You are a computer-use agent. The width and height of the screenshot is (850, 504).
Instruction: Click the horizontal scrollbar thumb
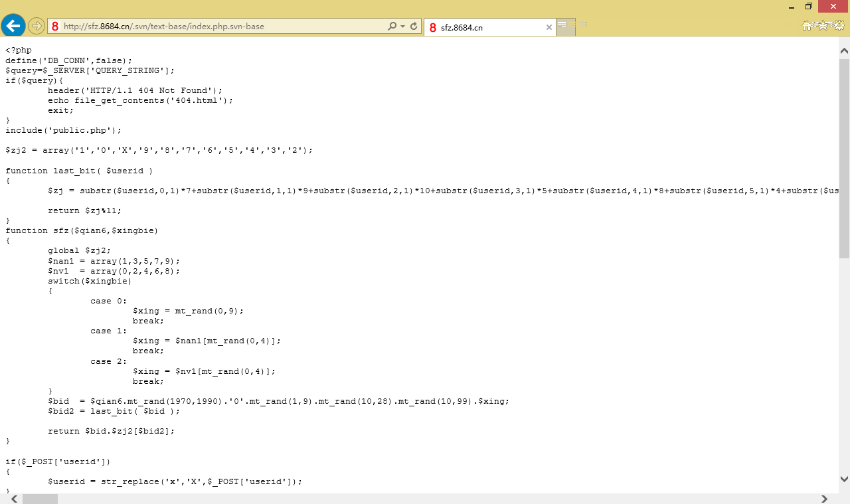tap(41, 499)
